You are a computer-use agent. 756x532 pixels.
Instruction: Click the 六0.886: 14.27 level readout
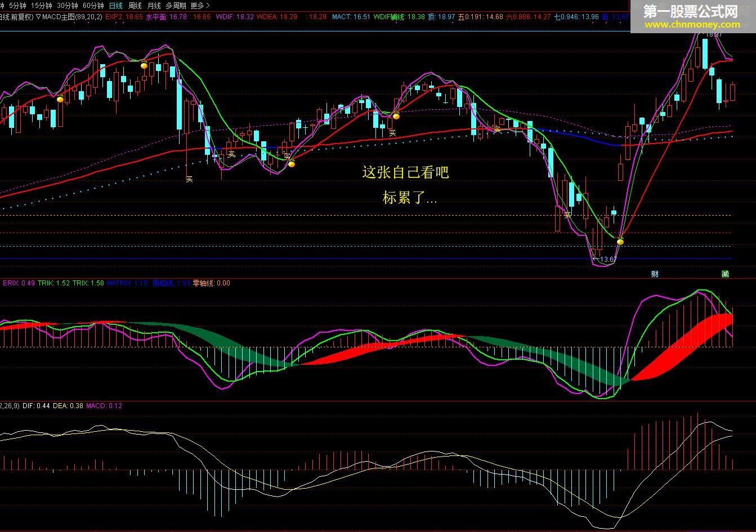coord(528,17)
